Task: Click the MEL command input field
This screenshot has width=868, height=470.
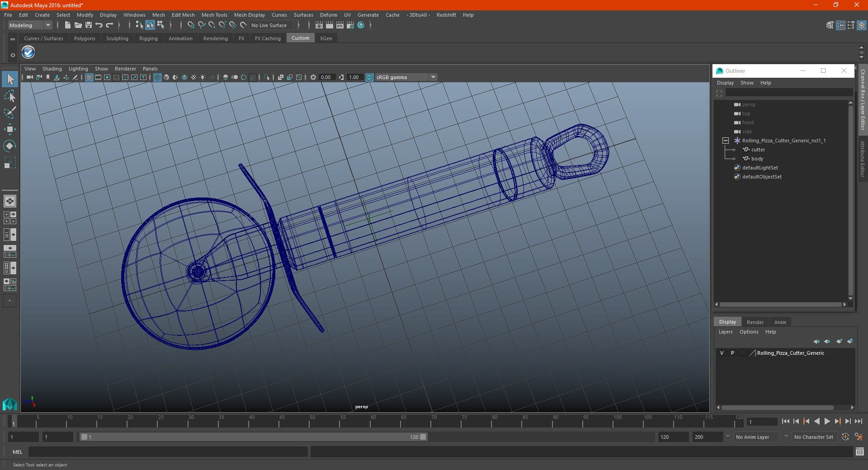Action: [x=168, y=451]
